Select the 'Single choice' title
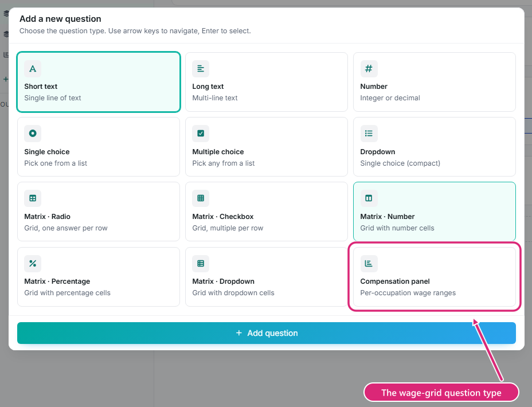532x407 pixels. tap(47, 151)
